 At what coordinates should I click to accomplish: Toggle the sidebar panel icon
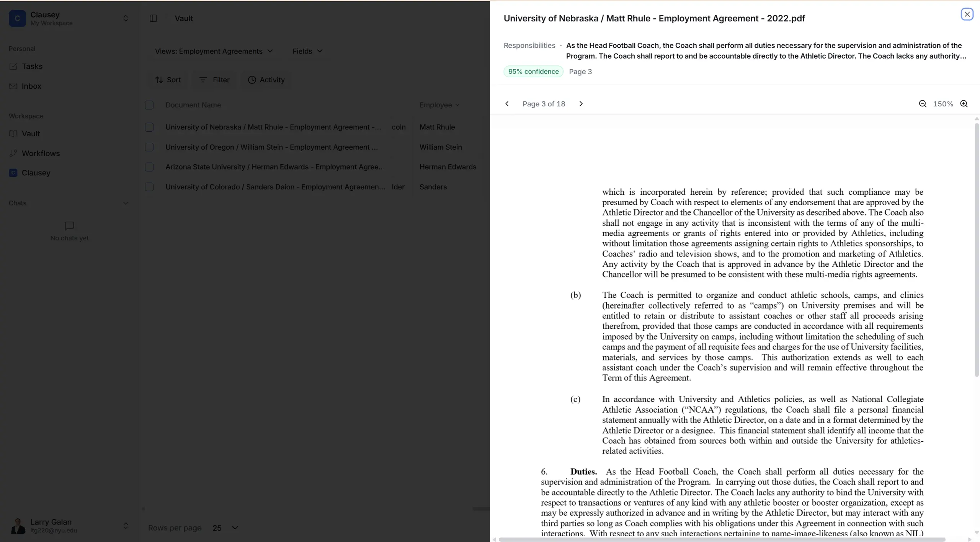[x=153, y=18]
